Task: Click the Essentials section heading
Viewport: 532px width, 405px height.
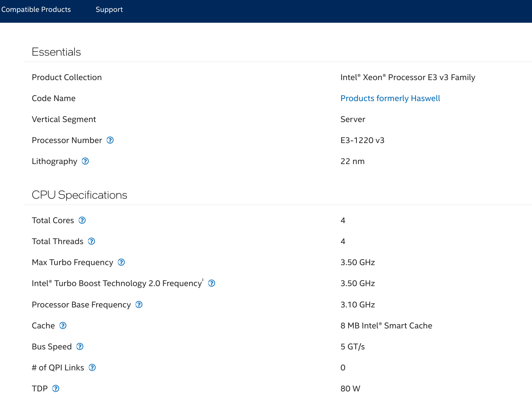Action: 56,52
